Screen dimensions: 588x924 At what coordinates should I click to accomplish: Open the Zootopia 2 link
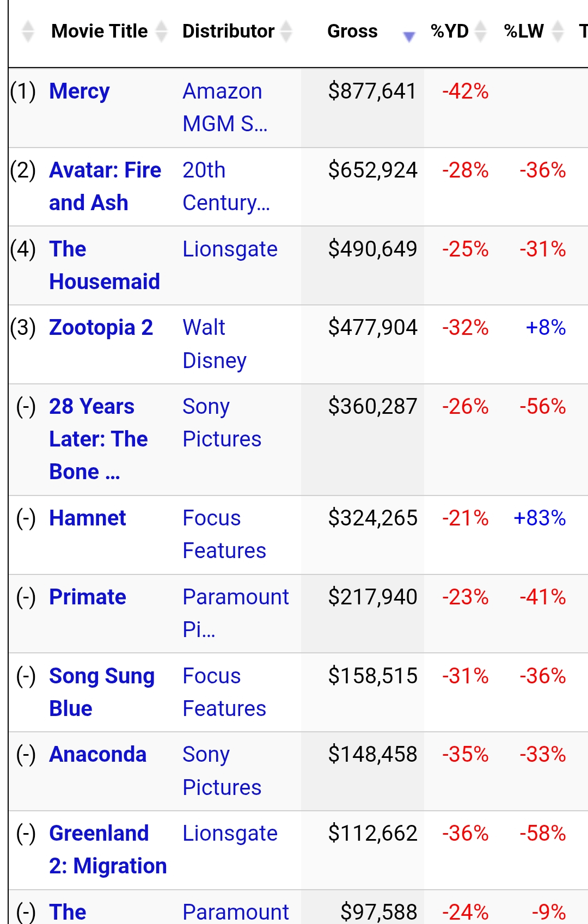tap(101, 328)
